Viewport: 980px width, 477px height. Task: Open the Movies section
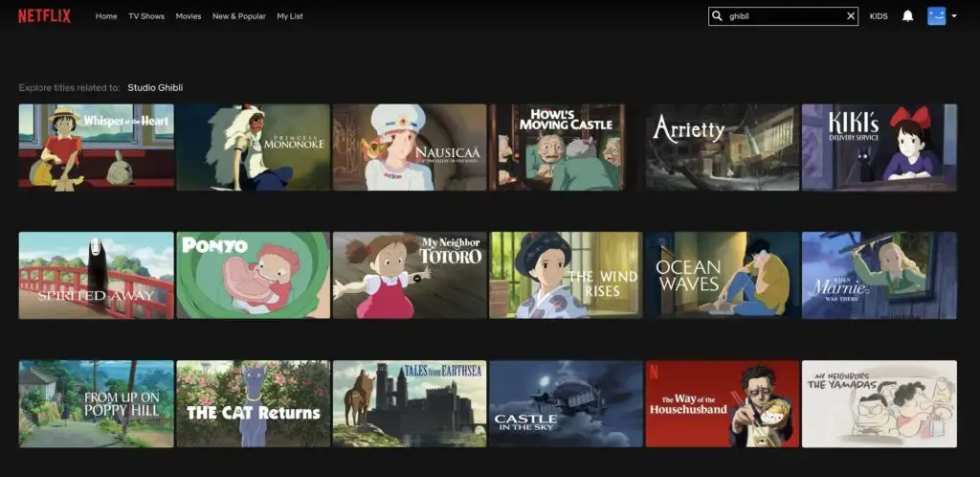click(189, 16)
